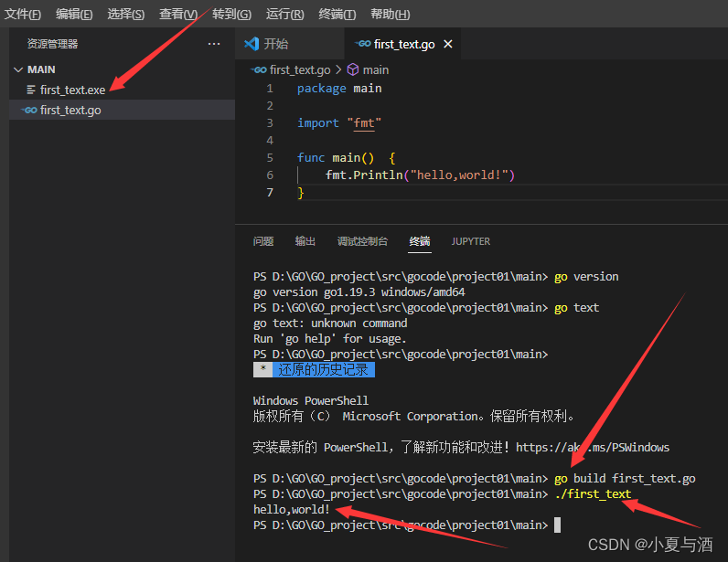Click func main() declaration text
This screenshot has width=728, height=562.
tap(336, 158)
